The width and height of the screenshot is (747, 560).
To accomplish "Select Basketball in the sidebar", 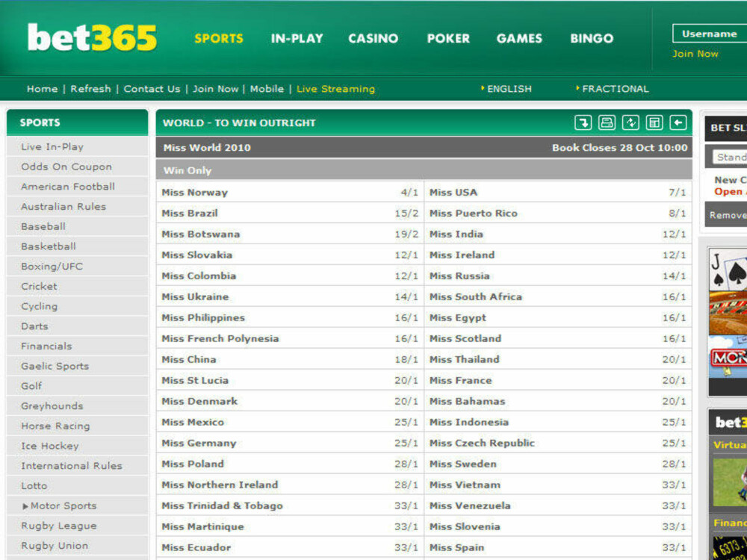I will click(77, 246).
